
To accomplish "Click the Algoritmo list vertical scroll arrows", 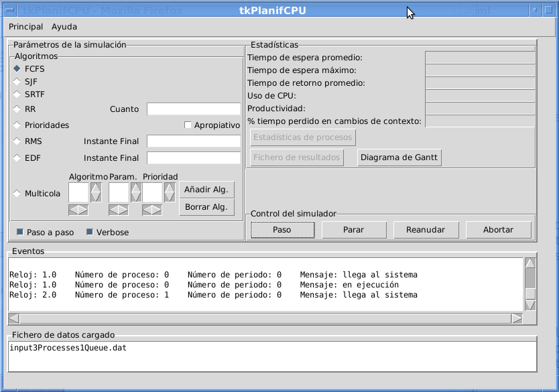I will click(x=96, y=193).
